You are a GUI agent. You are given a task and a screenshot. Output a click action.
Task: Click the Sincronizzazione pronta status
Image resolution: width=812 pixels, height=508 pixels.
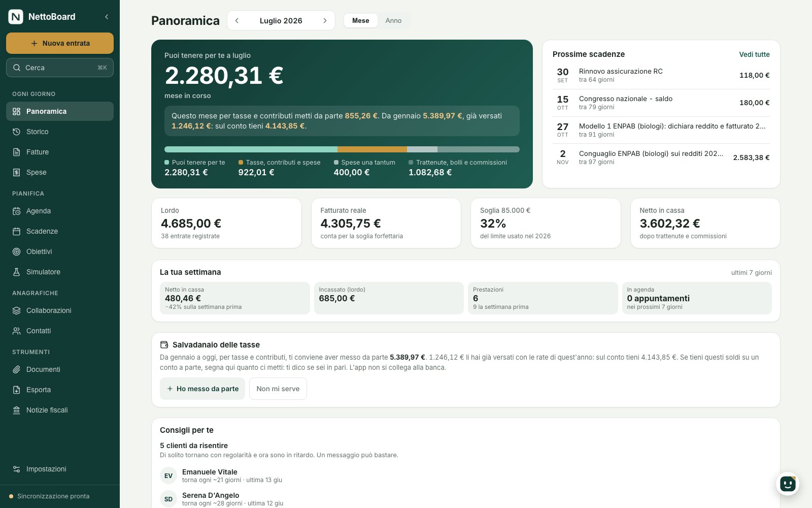click(49, 496)
